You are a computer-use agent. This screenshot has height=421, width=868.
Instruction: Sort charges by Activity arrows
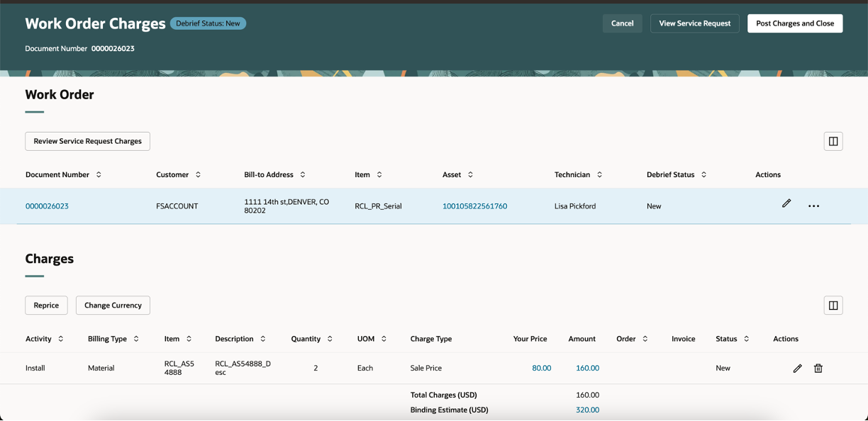[x=61, y=339]
